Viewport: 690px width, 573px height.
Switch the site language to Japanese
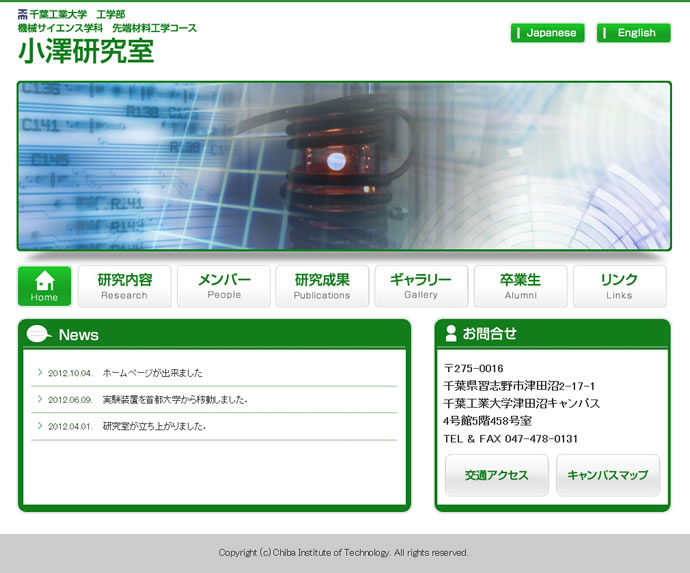click(x=547, y=33)
